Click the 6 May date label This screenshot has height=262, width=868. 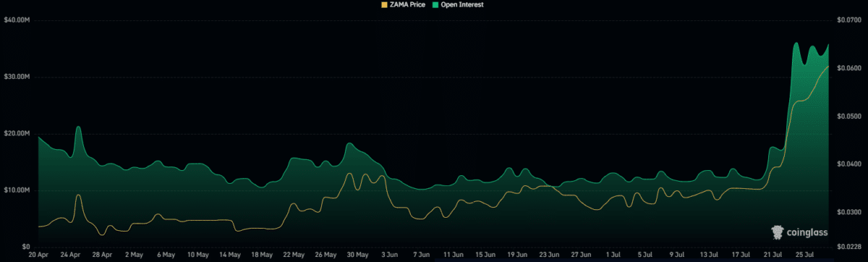(x=166, y=255)
